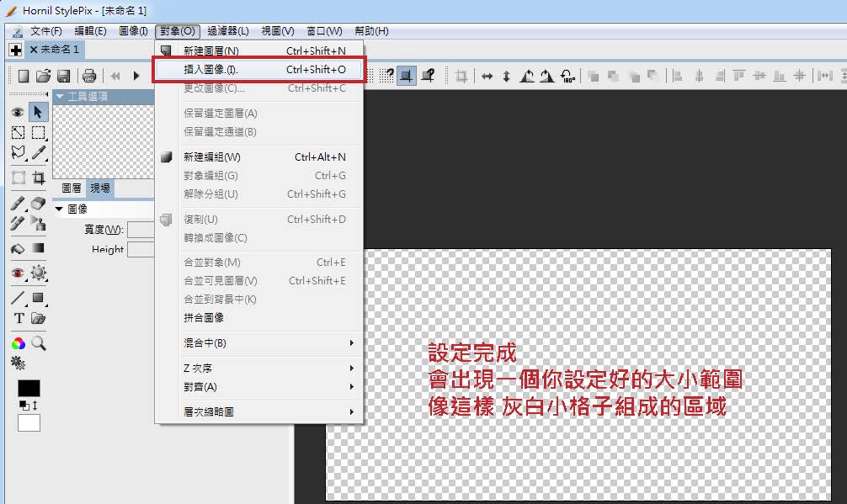Click the 對象(O) menu title

[x=177, y=31]
